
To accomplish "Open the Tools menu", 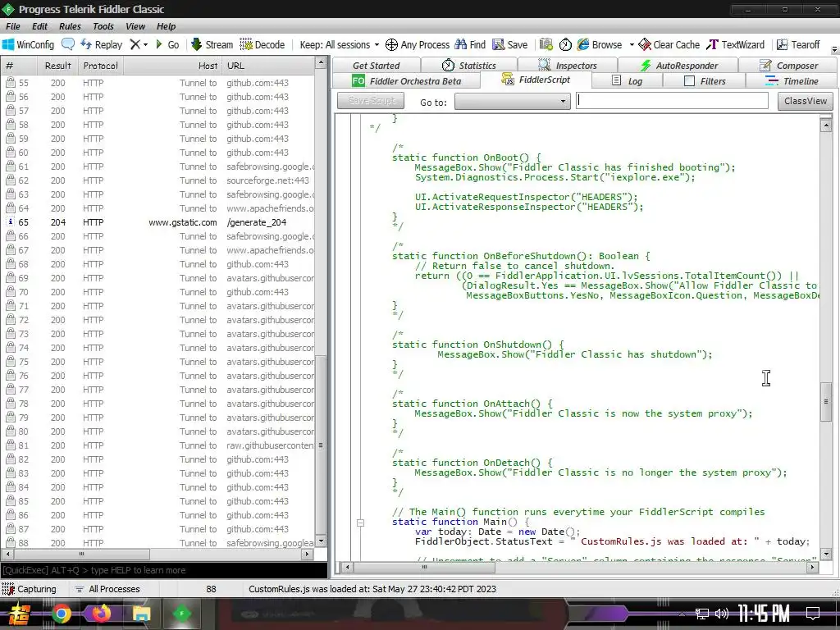I will coord(103,26).
